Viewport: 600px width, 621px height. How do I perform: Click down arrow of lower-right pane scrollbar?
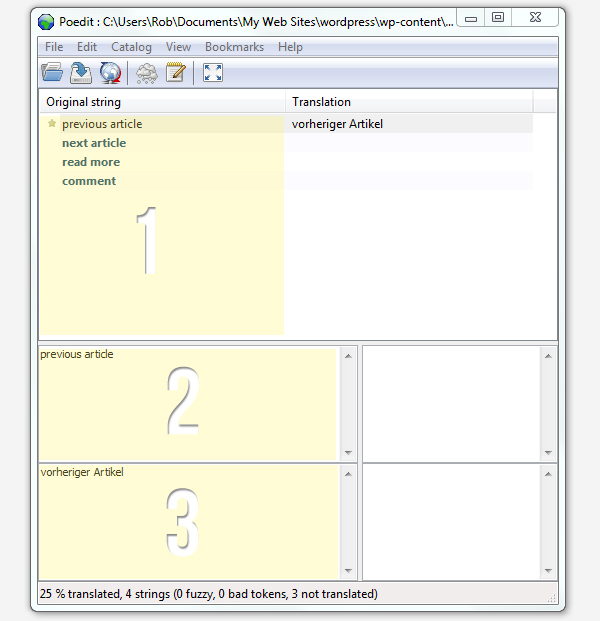click(549, 571)
